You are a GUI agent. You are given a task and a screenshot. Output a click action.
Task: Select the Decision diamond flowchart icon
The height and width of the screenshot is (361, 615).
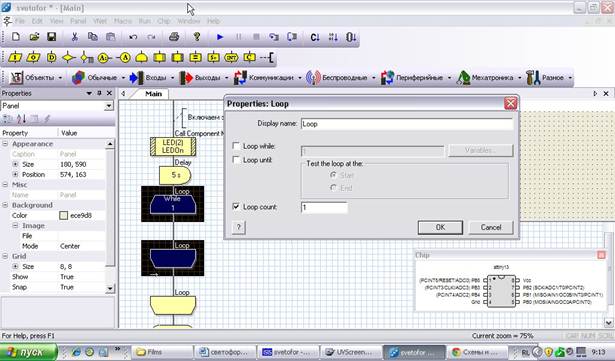[69, 57]
